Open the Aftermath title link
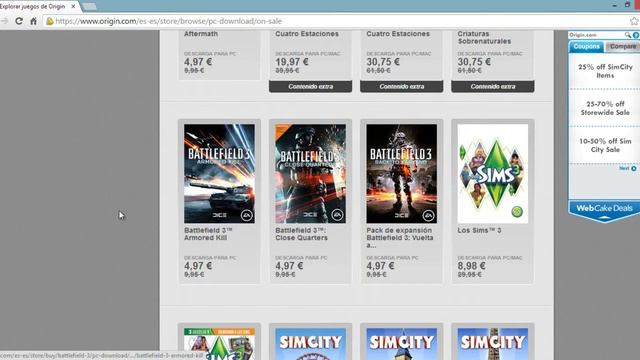This screenshot has height=360, width=640. coord(201,34)
